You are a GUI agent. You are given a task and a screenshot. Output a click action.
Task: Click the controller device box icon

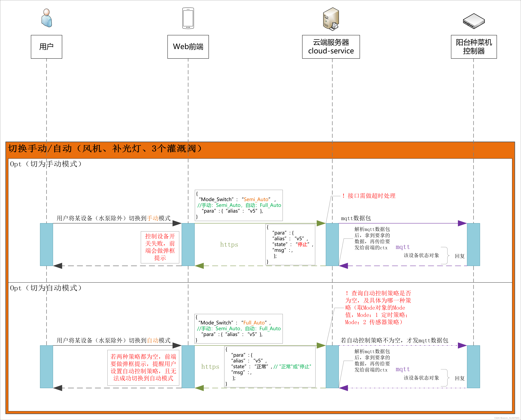coord(474,21)
